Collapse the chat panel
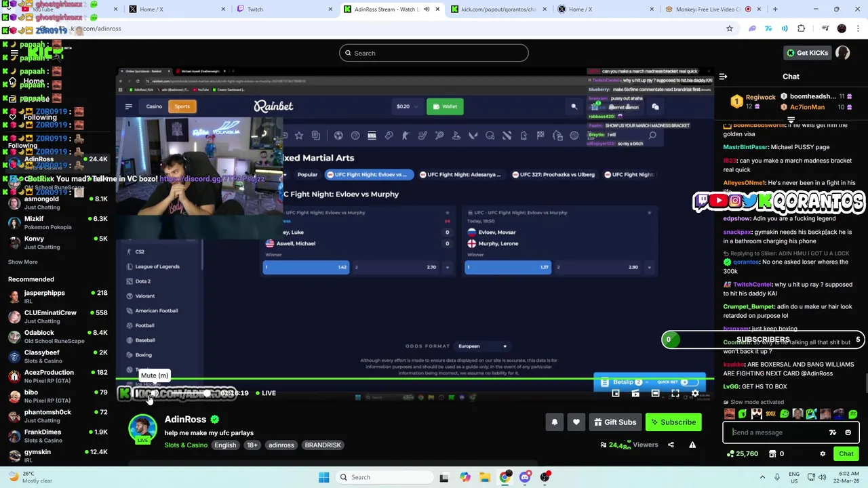 [723, 77]
